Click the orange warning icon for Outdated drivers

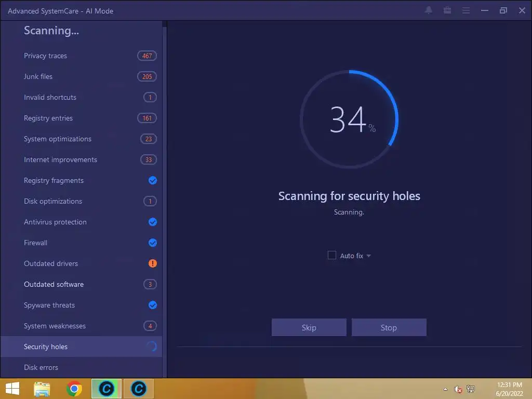coord(153,263)
